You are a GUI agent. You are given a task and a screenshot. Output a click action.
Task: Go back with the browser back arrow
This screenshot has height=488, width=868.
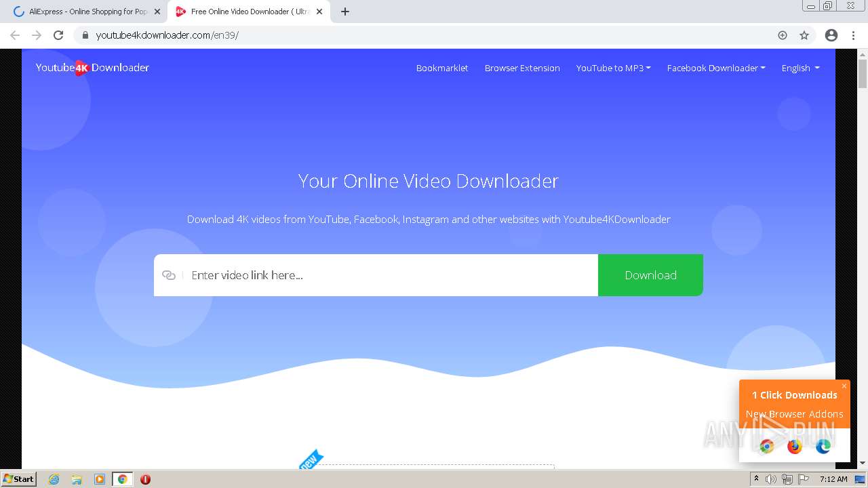pyautogui.click(x=15, y=35)
